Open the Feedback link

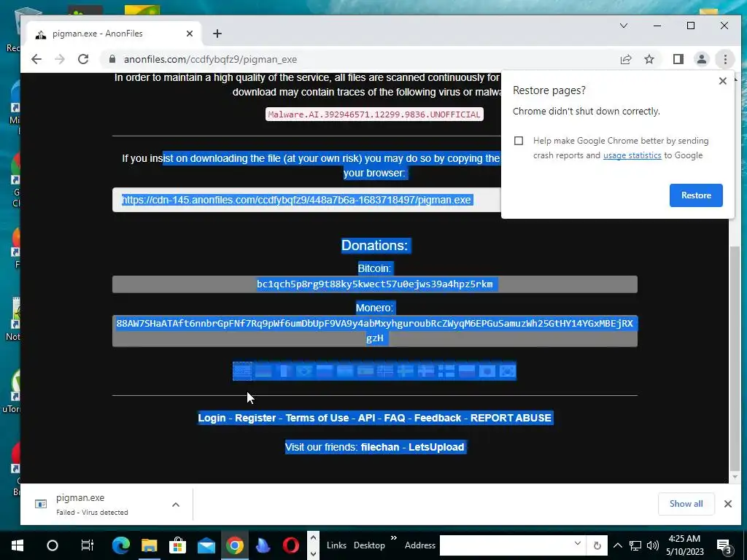pyautogui.click(x=438, y=418)
